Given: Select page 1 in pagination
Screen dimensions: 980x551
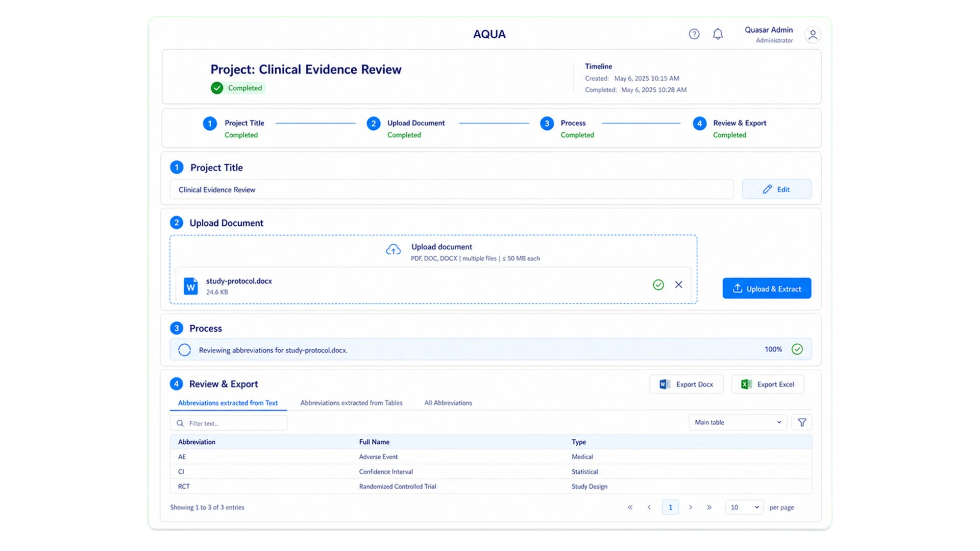Looking at the screenshot, I should click(x=670, y=507).
